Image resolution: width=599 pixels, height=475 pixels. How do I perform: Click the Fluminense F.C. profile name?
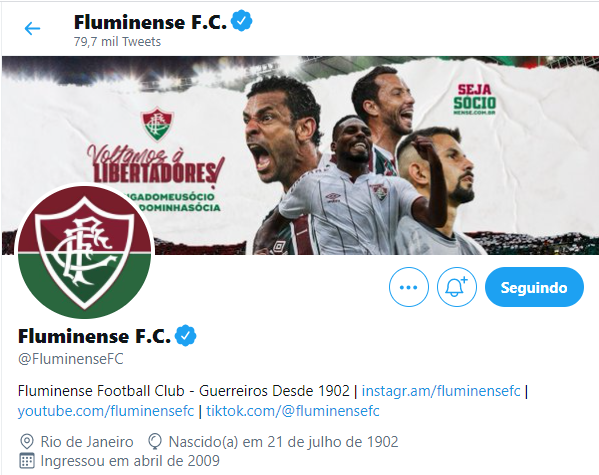coord(94,336)
